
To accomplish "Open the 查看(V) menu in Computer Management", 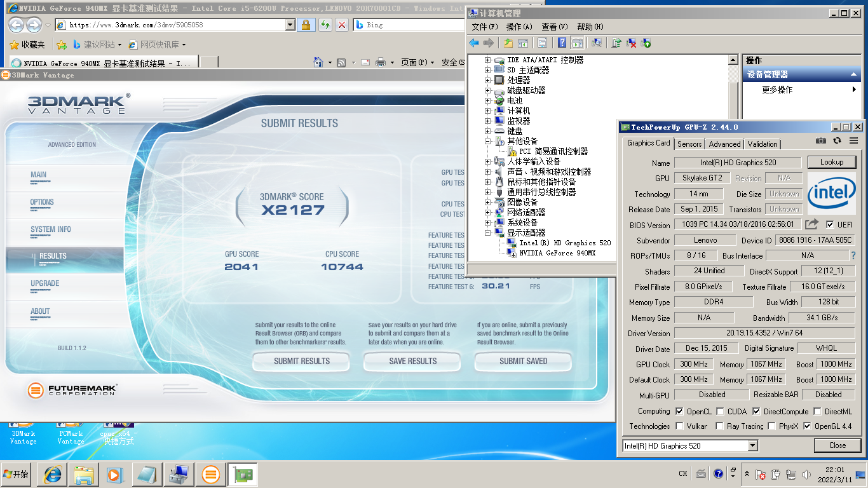I will (554, 27).
